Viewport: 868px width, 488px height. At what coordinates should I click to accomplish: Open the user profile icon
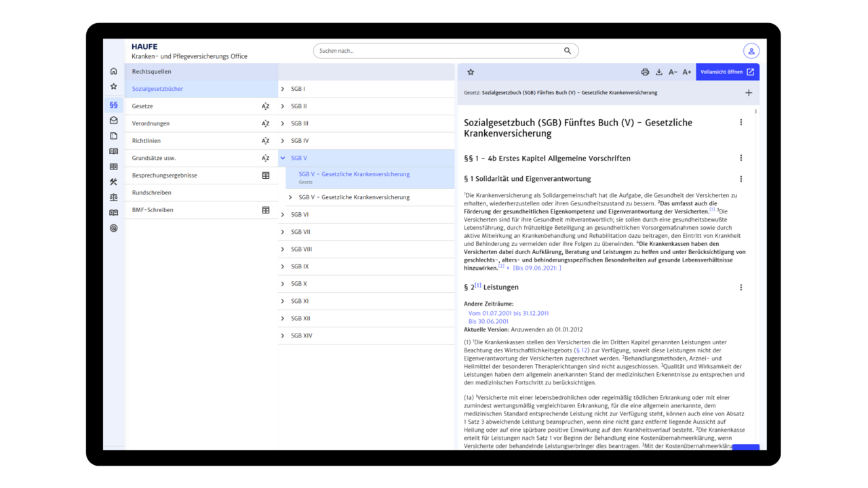[751, 51]
